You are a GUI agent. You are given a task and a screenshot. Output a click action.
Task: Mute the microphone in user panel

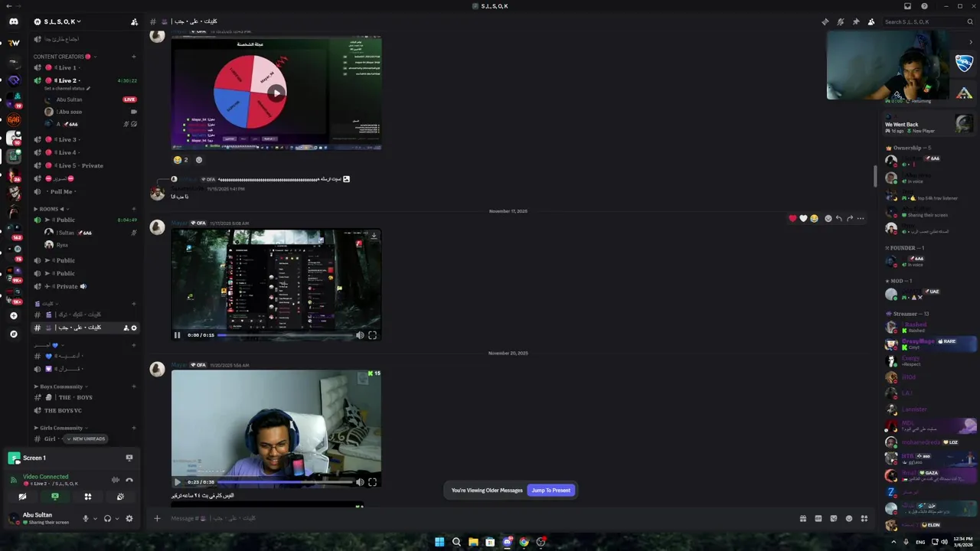point(86,518)
